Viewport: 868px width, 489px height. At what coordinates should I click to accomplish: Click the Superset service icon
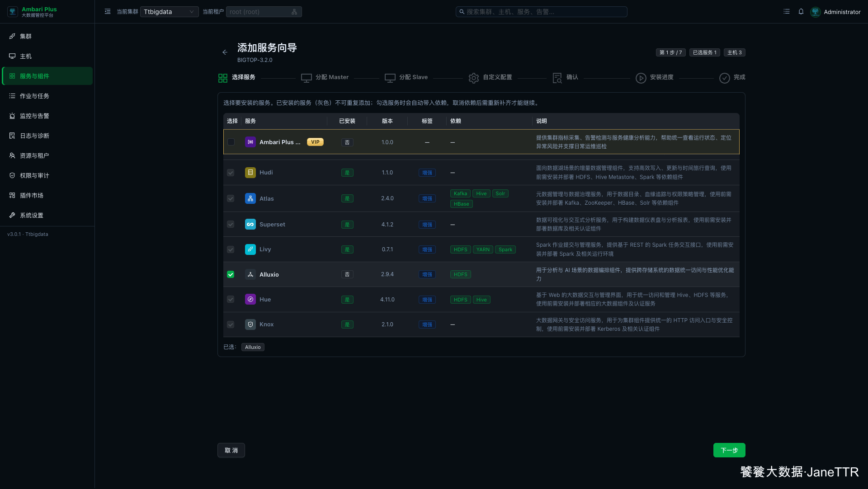[250, 224]
